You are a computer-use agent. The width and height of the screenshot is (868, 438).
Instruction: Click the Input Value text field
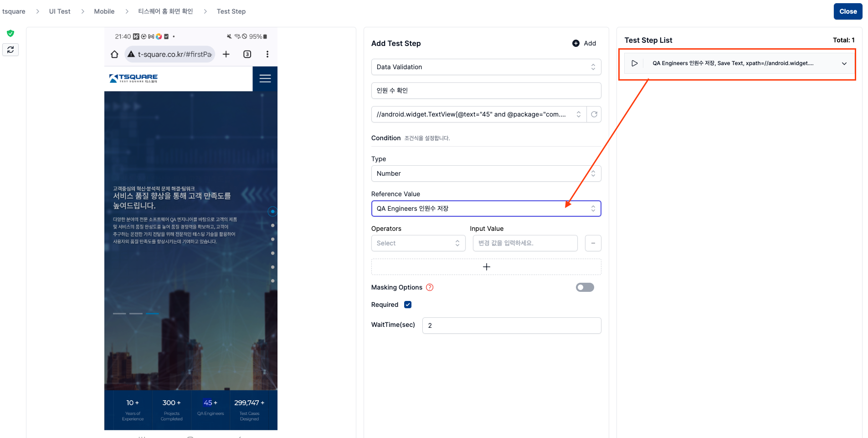click(525, 243)
